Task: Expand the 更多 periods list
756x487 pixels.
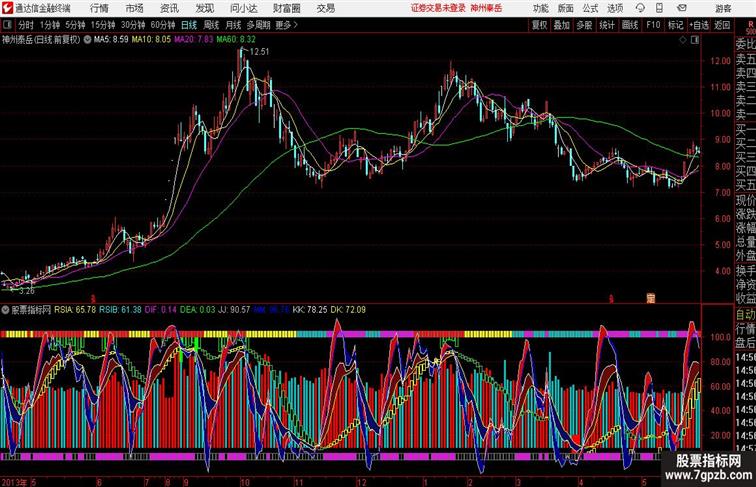Action: [286, 25]
